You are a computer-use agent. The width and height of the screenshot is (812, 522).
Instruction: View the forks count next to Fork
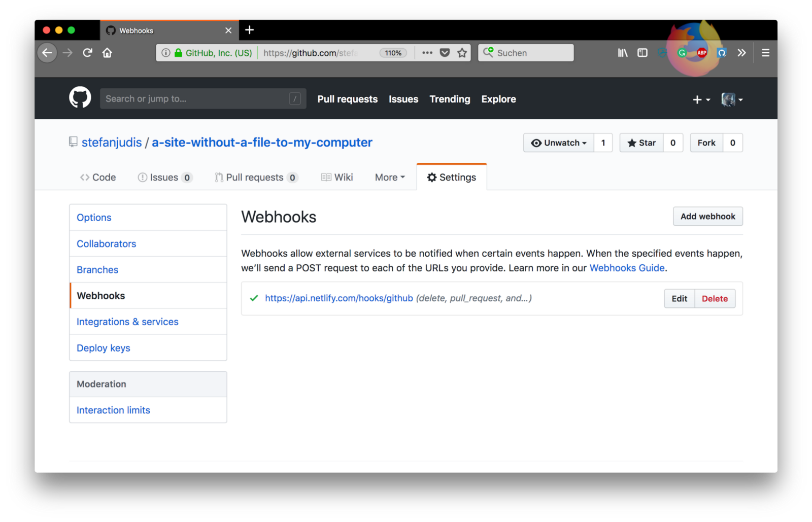click(732, 143)
